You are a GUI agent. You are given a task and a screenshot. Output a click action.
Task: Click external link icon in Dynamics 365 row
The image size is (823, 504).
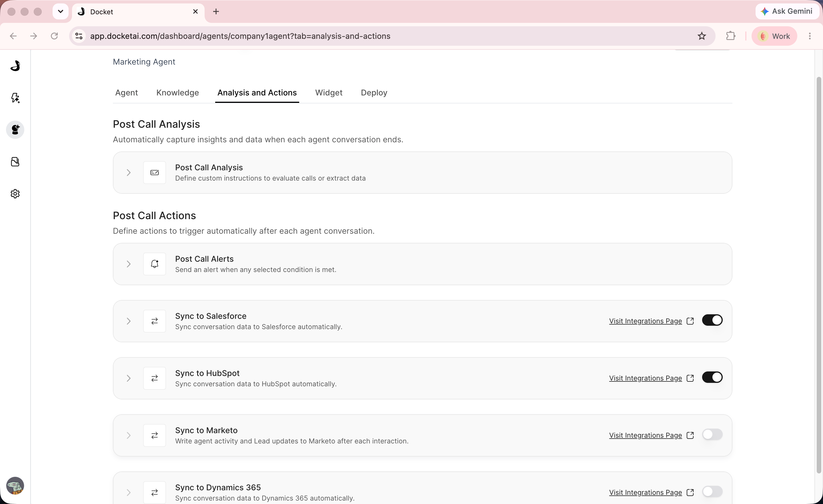click(690, 492)
